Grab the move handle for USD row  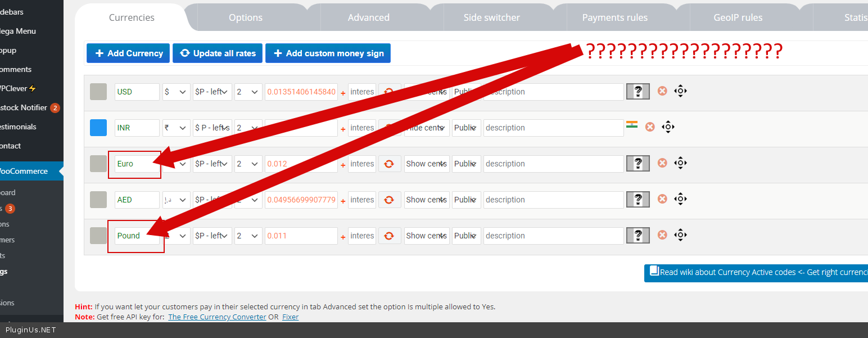[680, 91]
